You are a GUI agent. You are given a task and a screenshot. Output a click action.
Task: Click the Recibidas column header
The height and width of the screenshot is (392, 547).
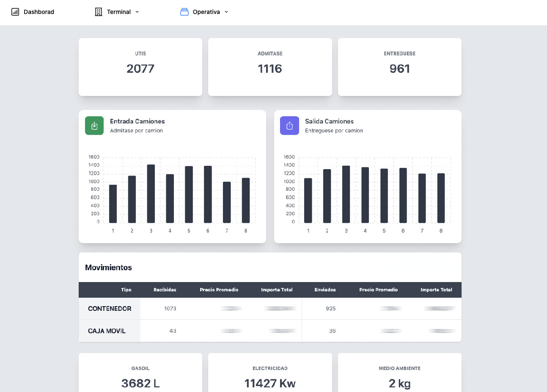point(165,290)
